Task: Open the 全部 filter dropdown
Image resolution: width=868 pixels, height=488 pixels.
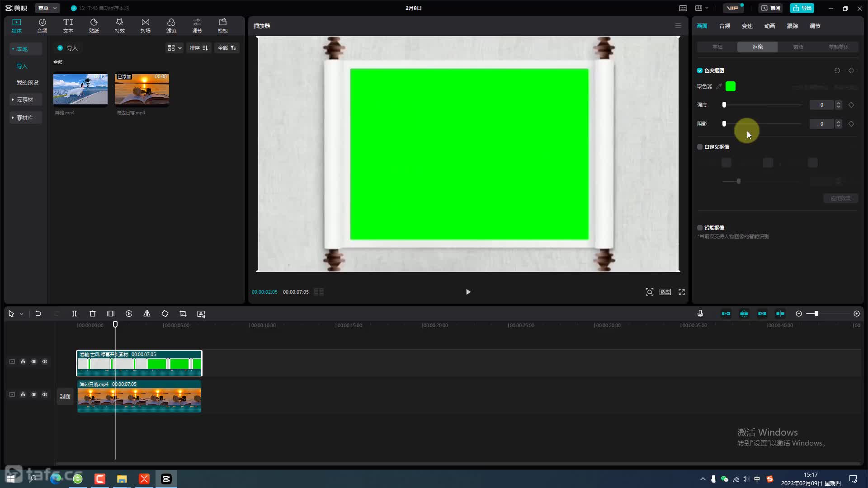Action: pyautogui.click(x=227, y=48)
